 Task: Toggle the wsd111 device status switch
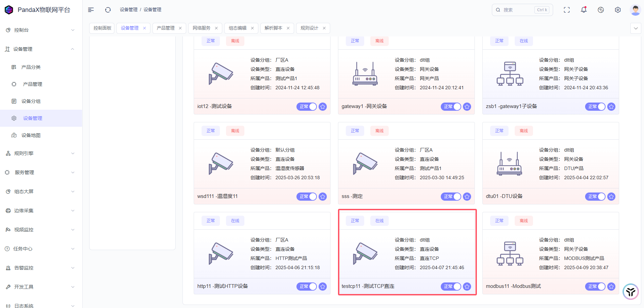[307, 197]
